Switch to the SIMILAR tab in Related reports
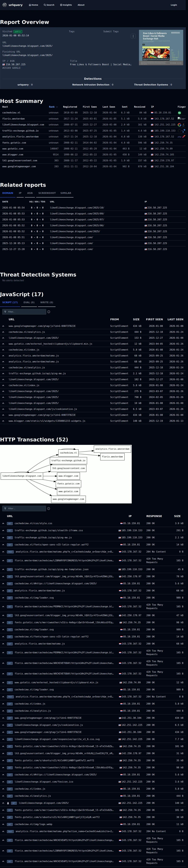The width and height of the screenshot is (188, 868). [x=66, y=193]
